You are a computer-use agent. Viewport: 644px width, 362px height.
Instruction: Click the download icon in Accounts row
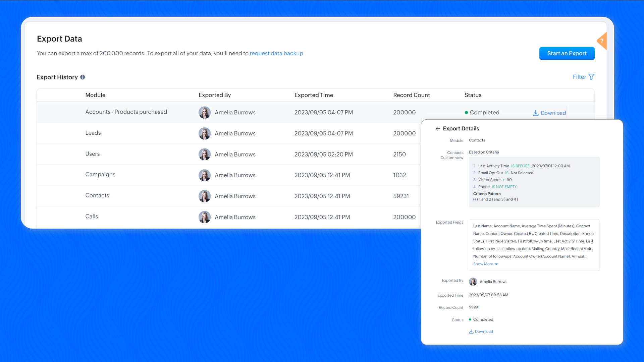pyautogui.click(x=536, y=113)
